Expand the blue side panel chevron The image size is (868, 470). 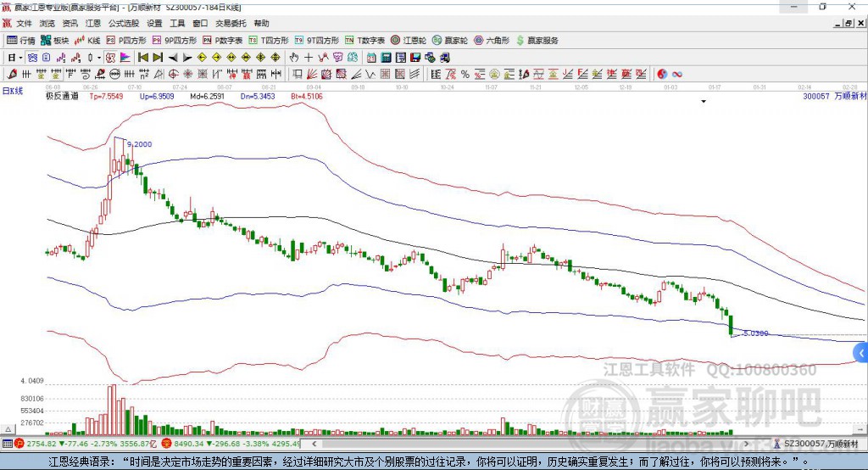click(x=861, y=353)
